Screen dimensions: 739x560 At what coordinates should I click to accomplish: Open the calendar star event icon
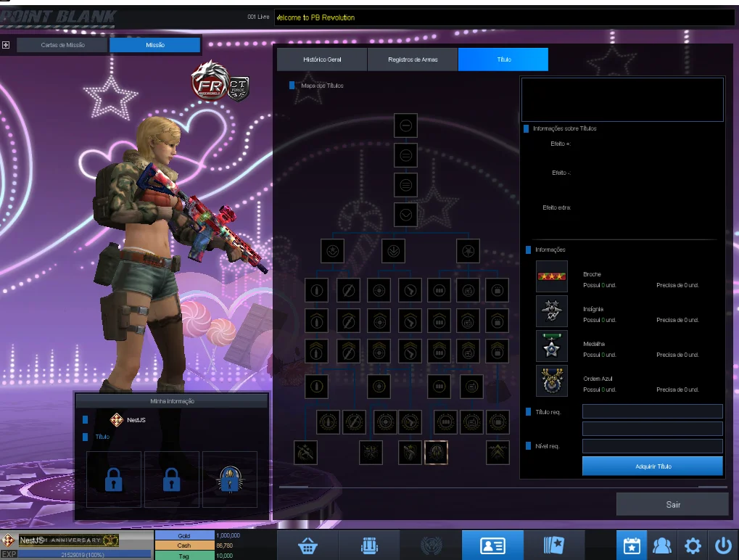(x=632, y=546)
